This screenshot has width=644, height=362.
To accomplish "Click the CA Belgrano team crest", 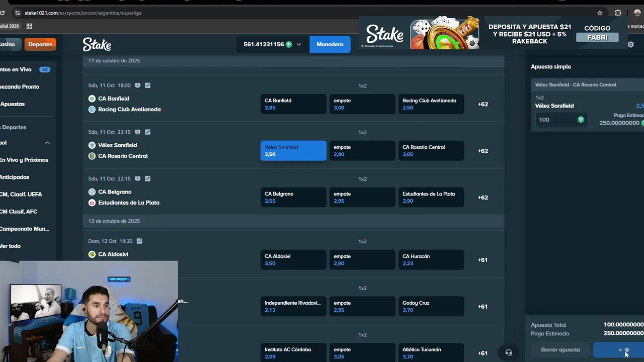I will (x=92, y=192).
